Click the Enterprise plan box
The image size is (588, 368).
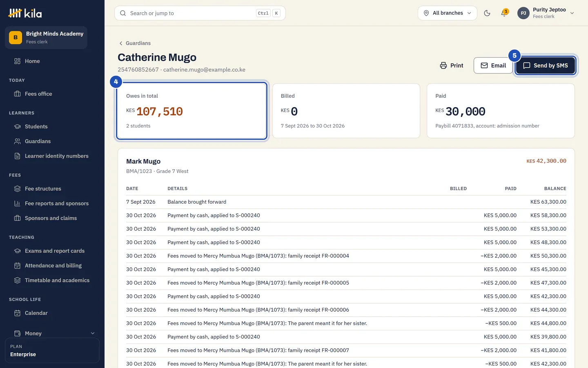(52, 350)
